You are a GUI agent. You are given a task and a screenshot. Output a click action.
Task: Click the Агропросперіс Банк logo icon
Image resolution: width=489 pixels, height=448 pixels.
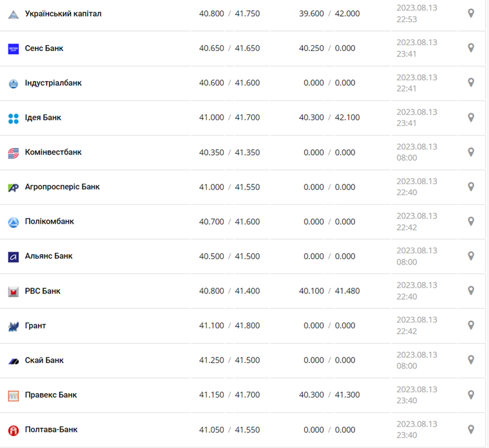(x=13, y=187)
